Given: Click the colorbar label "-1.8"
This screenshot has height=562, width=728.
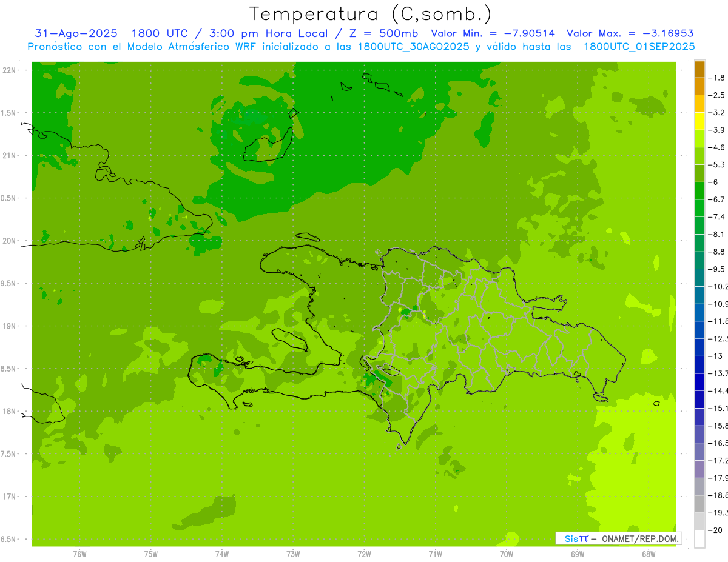Looking at the screenshot, I should (716, 78).
